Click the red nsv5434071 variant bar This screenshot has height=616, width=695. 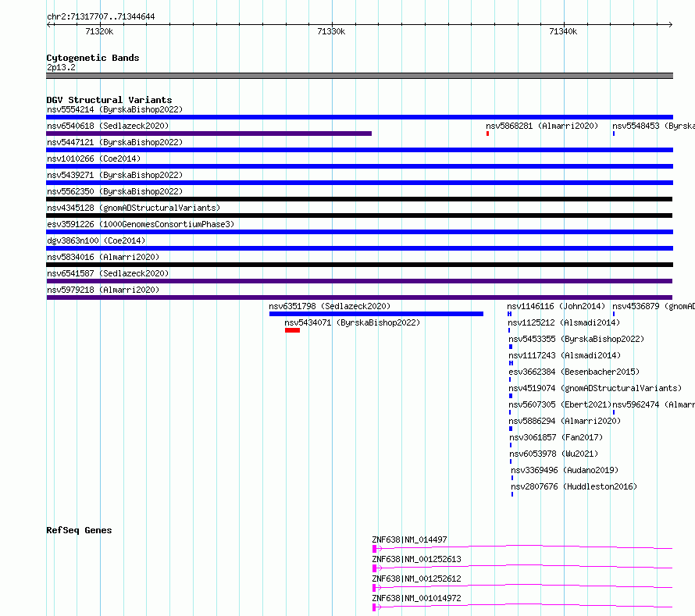(293, 330)
